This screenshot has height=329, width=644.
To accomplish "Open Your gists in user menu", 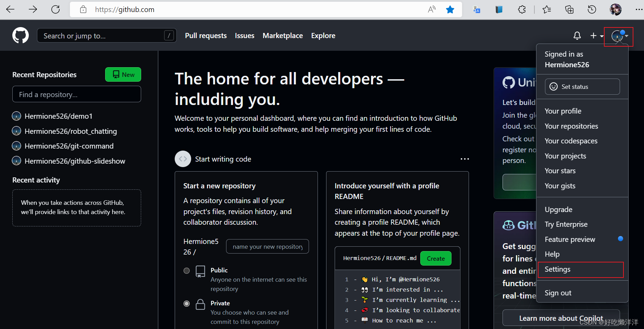I will 560,186.
